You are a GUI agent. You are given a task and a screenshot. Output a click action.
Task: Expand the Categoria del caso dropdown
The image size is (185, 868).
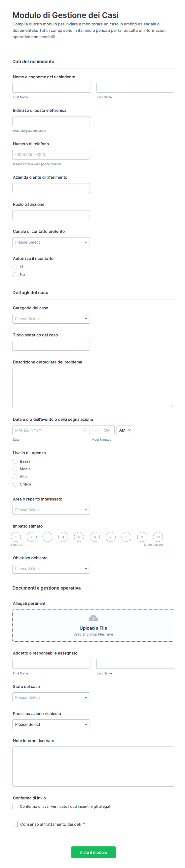(x=51, y=319)
